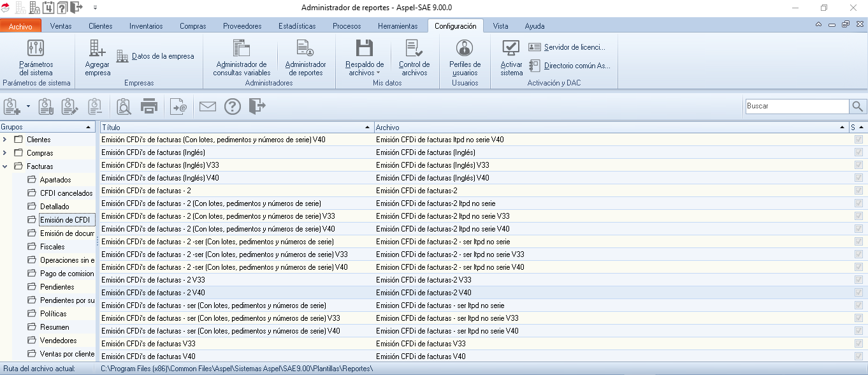
Task: Toggle checkbox for Emisión CFDi de facturas-2 V33
Action: click(x=858, y=280)
